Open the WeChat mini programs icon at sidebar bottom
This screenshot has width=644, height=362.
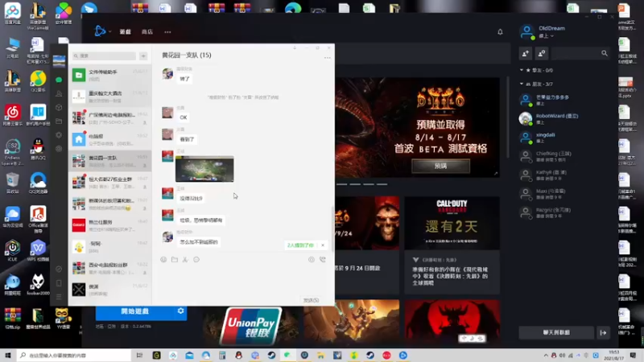point(59,269)
